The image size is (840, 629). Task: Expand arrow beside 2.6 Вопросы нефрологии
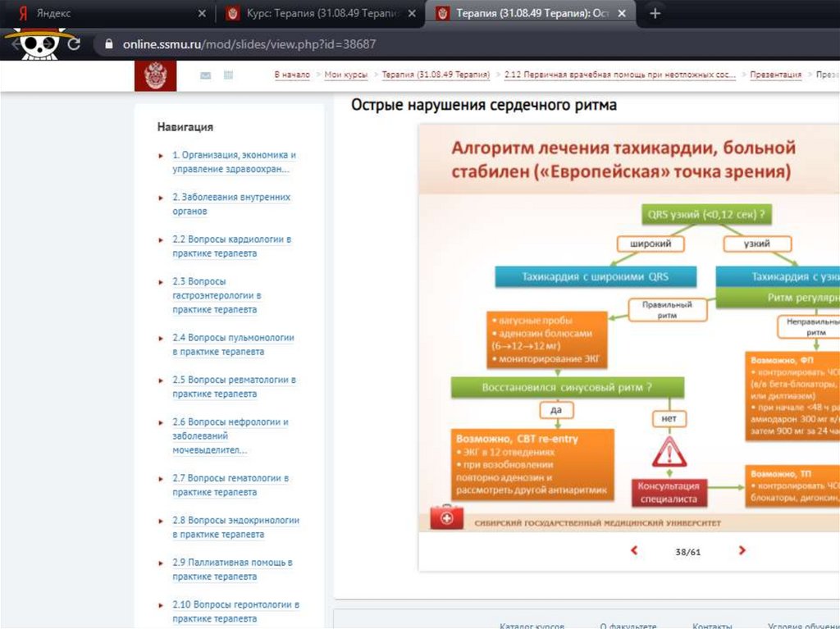(x=161, y=423)
